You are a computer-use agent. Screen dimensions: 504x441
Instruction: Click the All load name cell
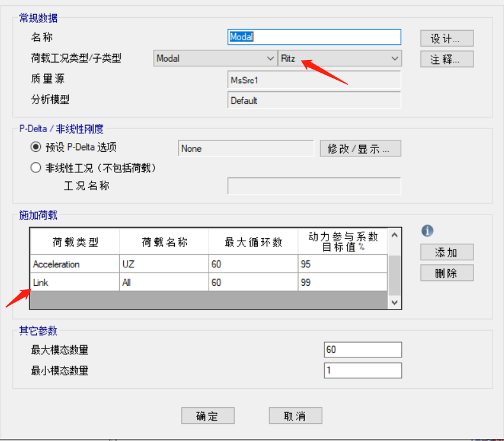(164, 282)
